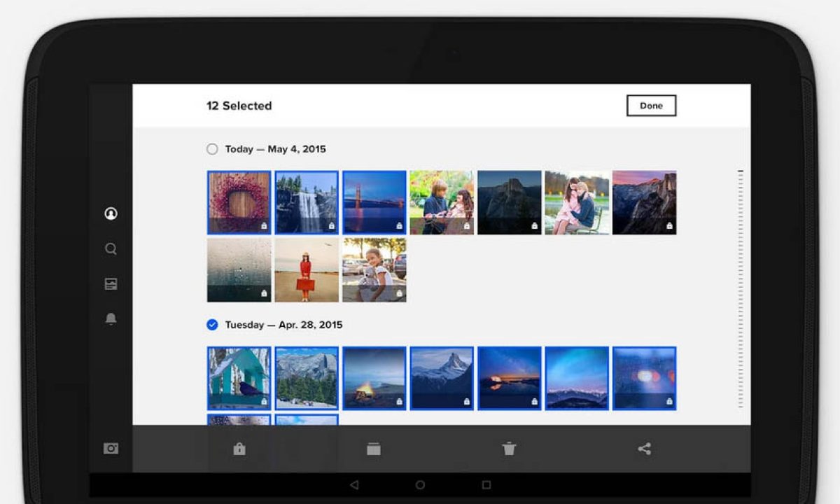The height and width of the screenshot is (504, 840).
Task: Select all photos from Today — May 4, 2015
Action: [212, 149]
